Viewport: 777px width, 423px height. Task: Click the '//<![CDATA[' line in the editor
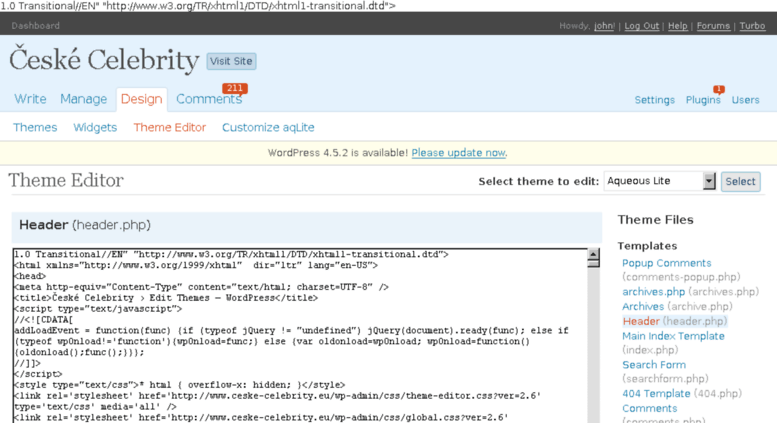click(43, 319)
